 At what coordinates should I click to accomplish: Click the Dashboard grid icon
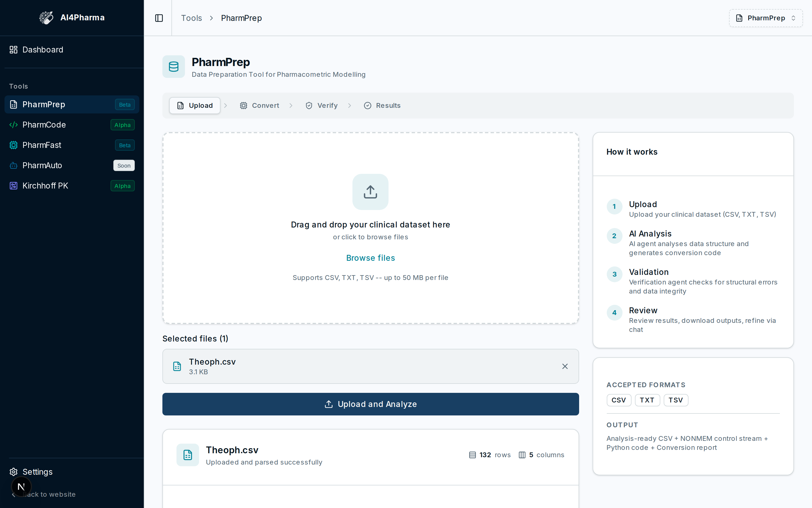pos(14,50)
